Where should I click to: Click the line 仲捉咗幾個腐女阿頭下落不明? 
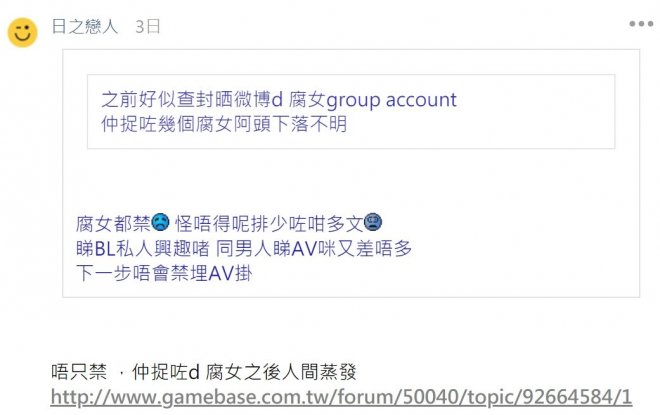pyautogui.click(x=224, y=124)
